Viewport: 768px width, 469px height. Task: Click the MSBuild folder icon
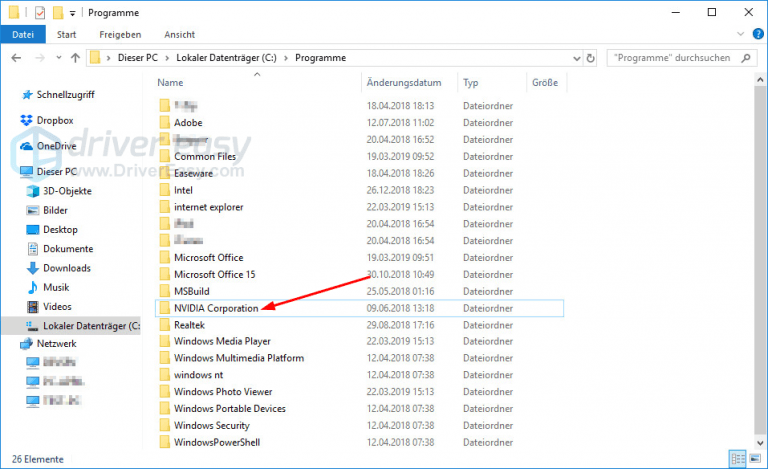pos(165,291)
